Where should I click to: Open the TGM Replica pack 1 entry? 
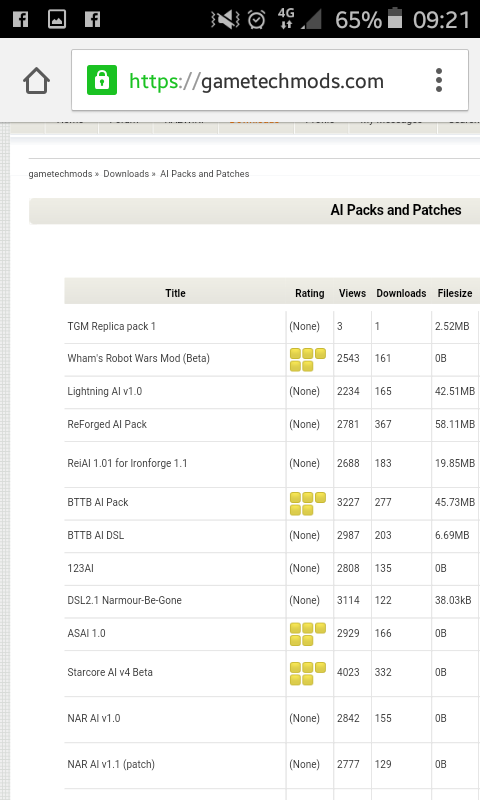111,326
